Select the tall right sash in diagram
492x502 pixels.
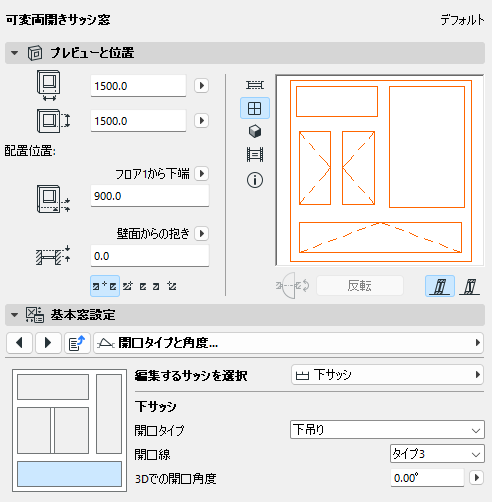109,414
